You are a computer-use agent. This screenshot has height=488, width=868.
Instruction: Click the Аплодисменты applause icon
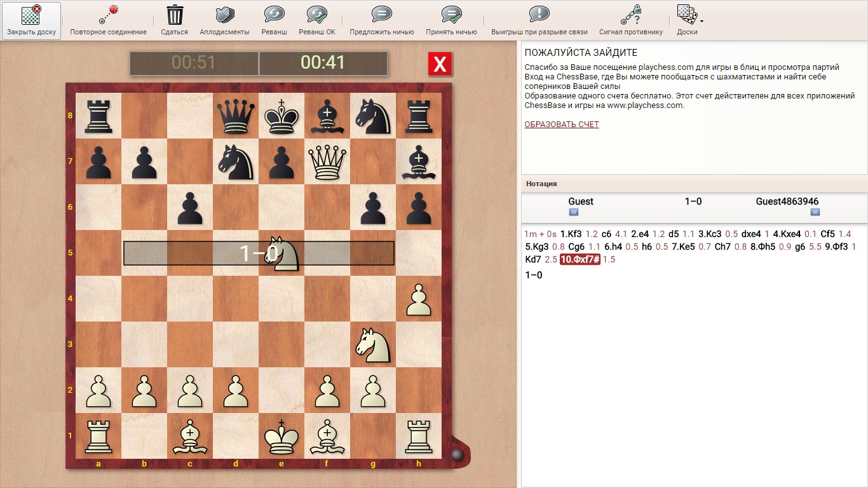click(224, 15)
